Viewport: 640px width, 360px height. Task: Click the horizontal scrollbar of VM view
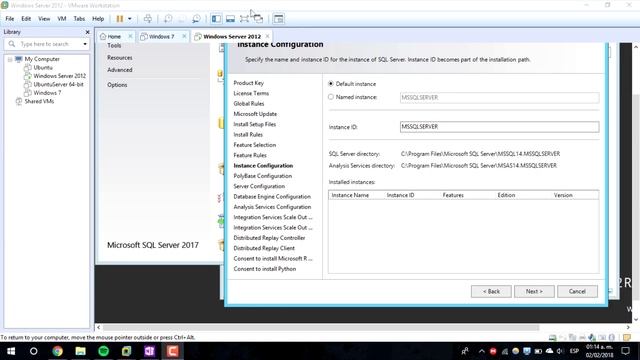point(321,327)
